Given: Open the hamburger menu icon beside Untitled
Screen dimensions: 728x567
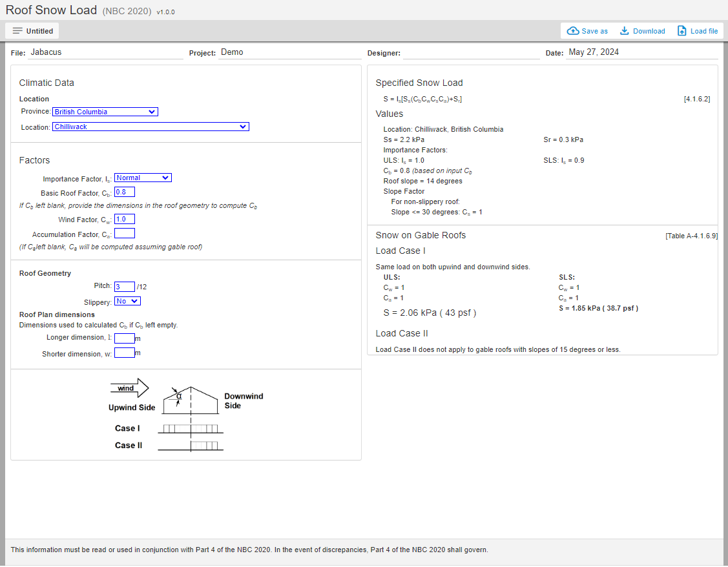Looking at the screenshot, I should tap(17, 31).
